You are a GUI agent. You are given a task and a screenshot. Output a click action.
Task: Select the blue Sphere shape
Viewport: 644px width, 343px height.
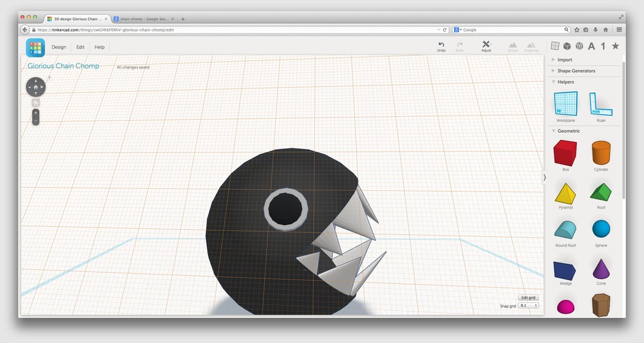(x=601, y=229)
